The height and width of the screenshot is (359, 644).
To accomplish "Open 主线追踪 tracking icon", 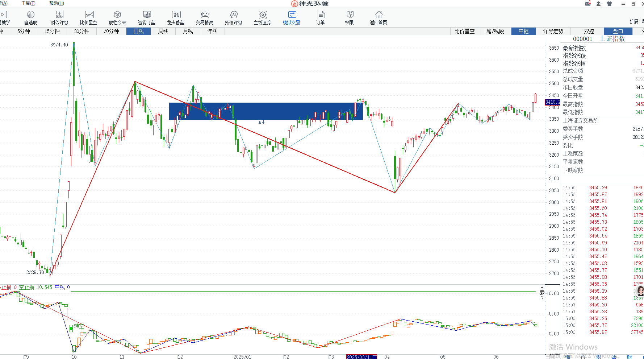I will (x=263, y=17).
